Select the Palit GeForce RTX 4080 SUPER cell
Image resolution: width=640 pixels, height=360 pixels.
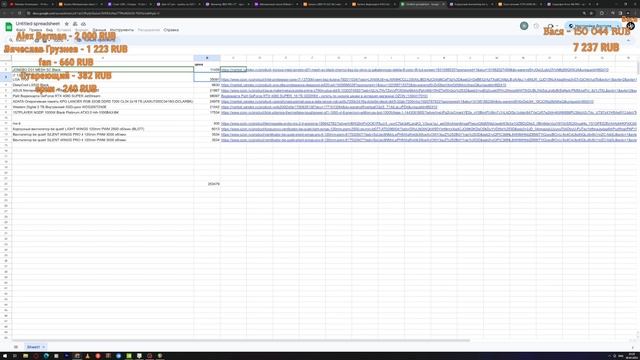click(102, 96)
